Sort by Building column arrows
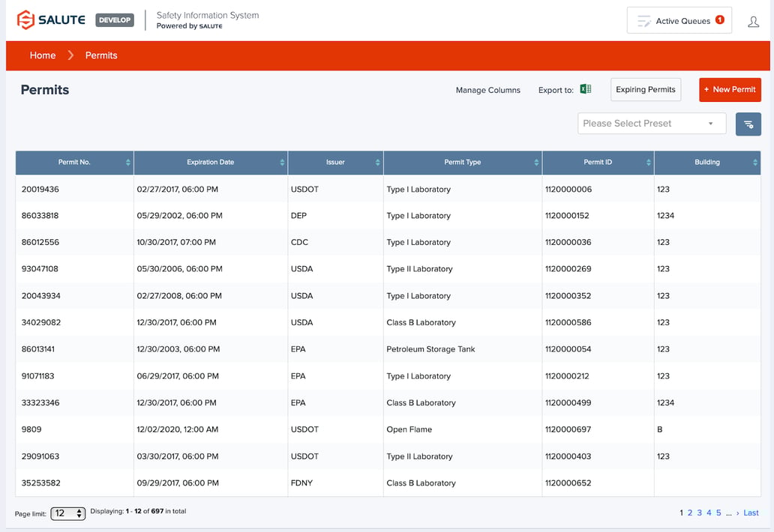 pyautogui.click(x=754, y=163)
